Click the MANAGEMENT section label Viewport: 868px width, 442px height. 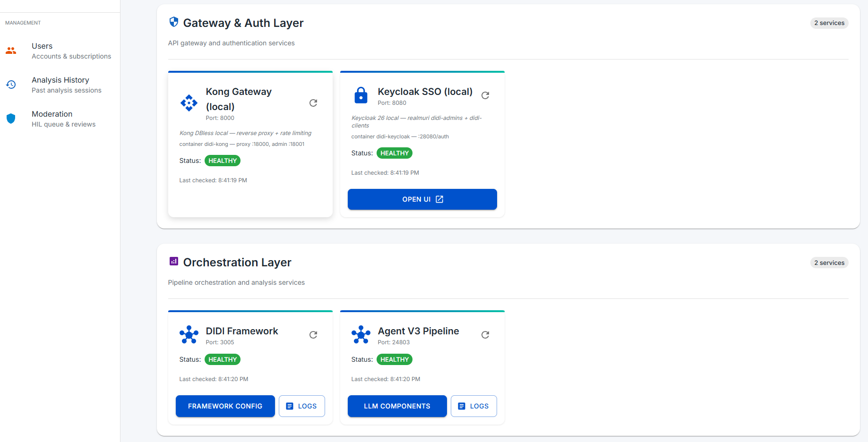click(x=23, y=23)
